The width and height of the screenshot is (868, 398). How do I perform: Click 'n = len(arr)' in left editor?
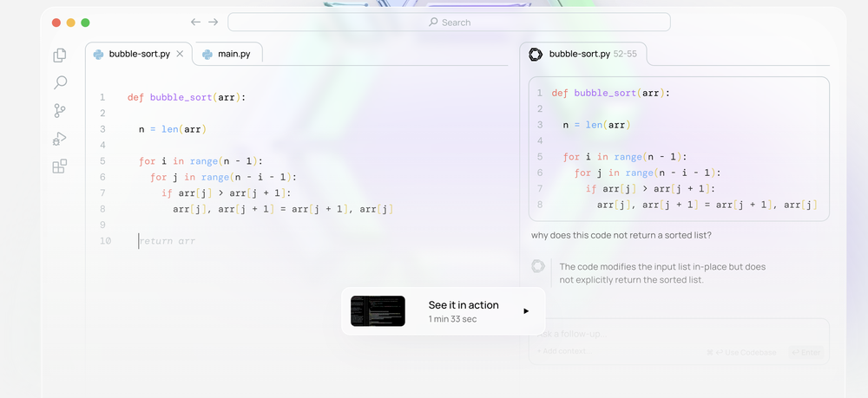pos(172,129)
